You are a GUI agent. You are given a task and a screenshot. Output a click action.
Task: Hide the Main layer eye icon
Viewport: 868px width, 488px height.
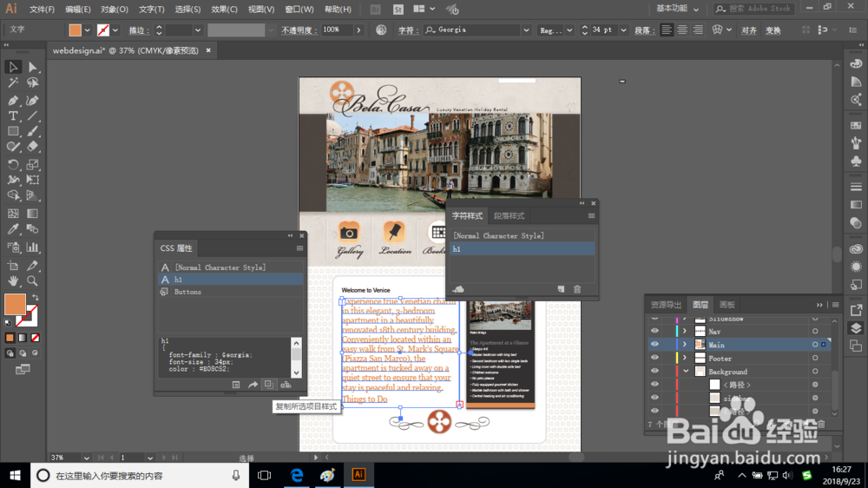tap(654, 345)
